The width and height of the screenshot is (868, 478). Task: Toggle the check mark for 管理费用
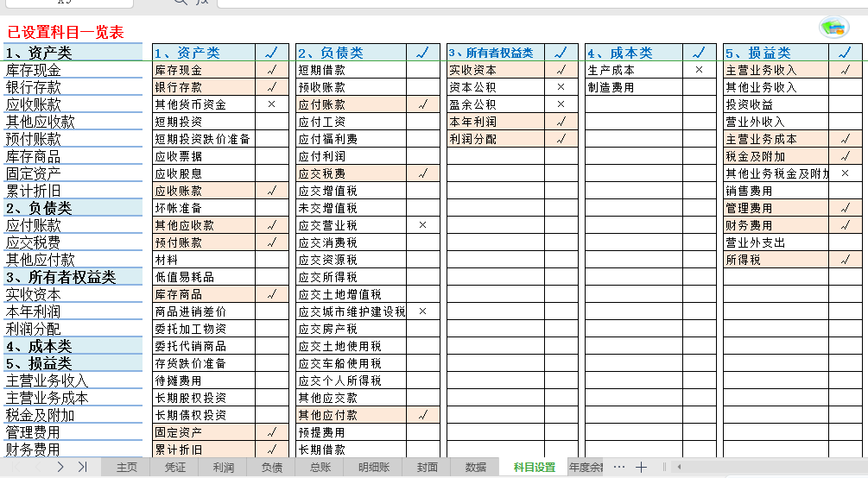coord(846,208)
